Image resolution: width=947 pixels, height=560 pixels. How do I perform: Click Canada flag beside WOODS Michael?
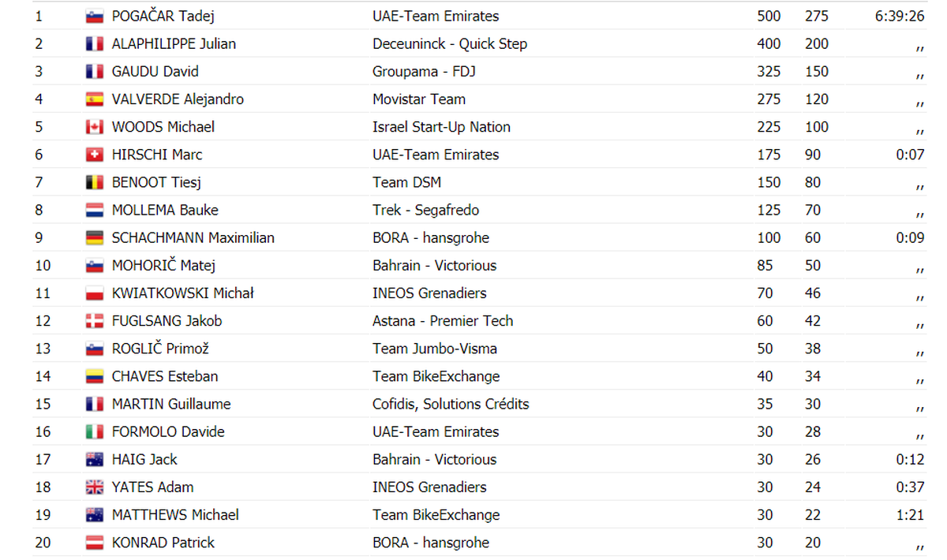point(95,127)
